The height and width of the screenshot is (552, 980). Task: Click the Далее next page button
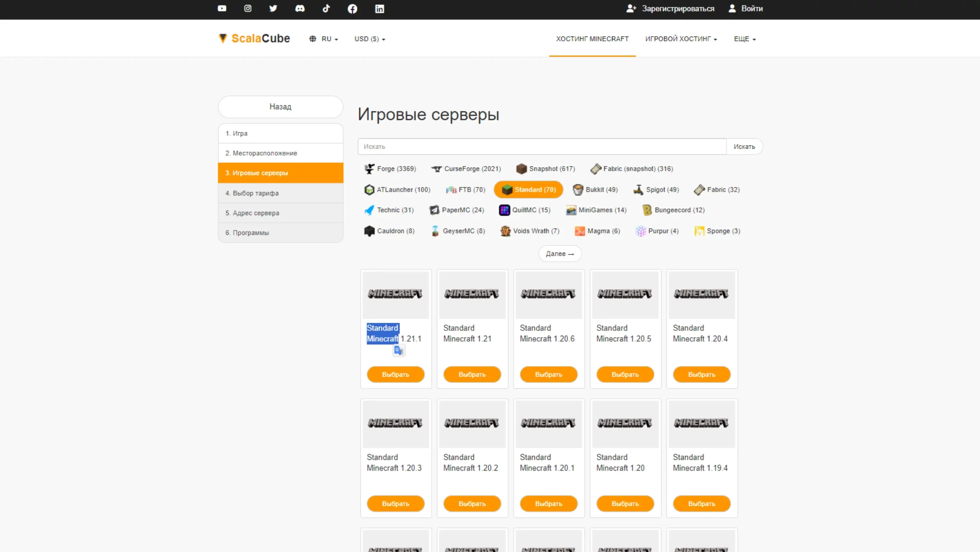coord(560,254)
